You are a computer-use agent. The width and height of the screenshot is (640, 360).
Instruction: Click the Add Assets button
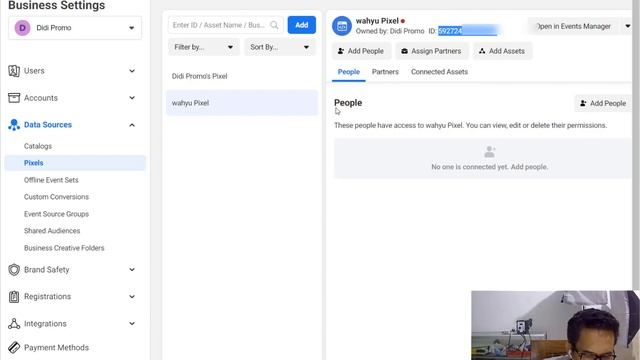point(502,51)
